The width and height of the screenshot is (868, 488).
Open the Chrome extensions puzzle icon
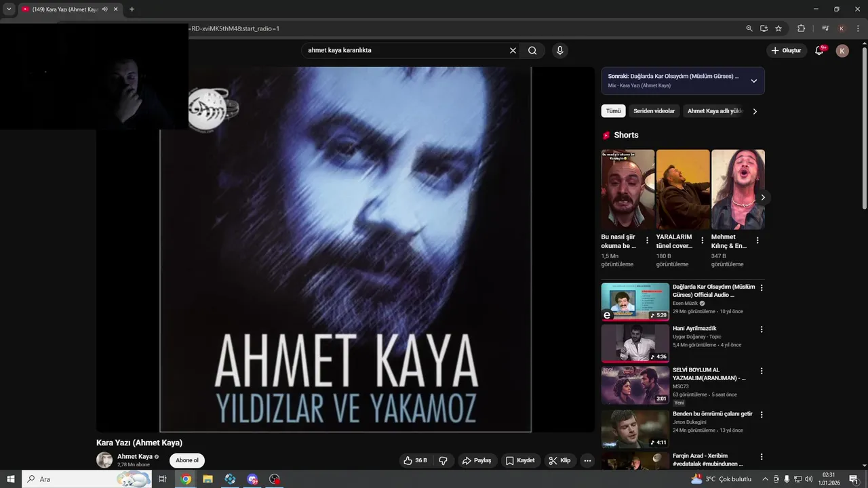click(801, 28)
